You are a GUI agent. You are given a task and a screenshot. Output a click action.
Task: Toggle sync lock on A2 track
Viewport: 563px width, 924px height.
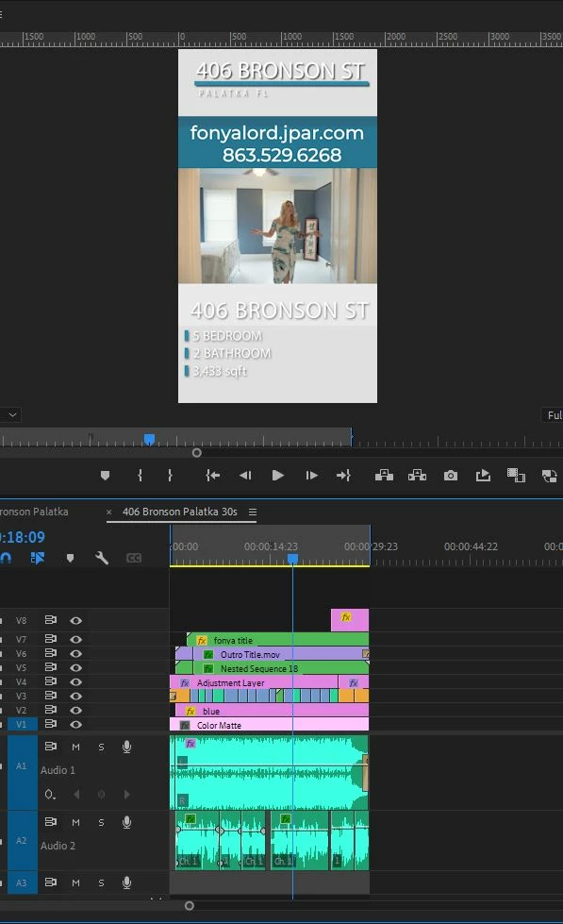tap(51, 821)
